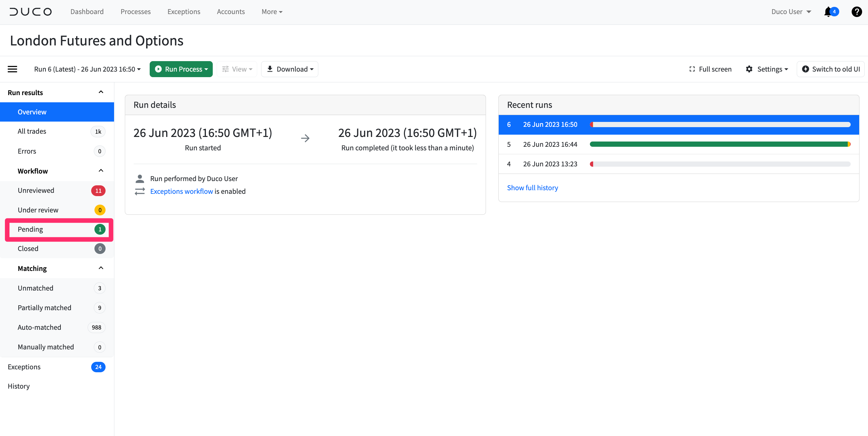Click the Full screen icon
The width and height of the screenshot is (868, 436).
692,69
